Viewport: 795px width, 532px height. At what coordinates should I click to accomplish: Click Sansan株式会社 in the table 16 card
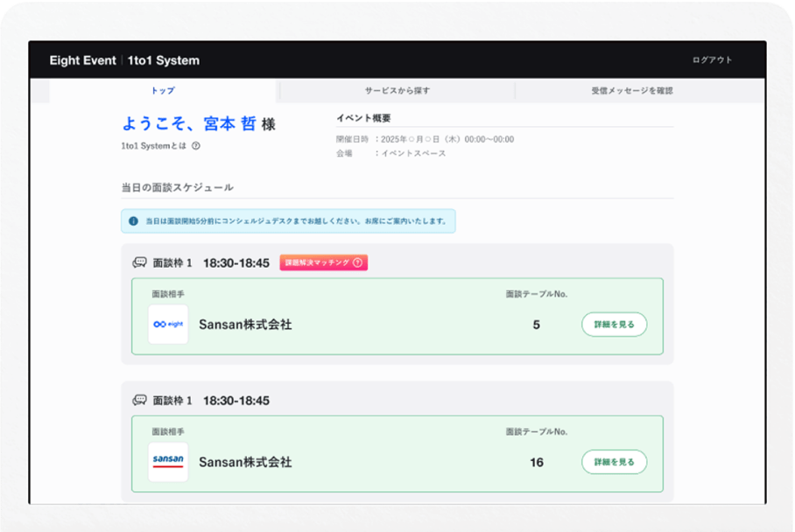(x=245, y=462)
